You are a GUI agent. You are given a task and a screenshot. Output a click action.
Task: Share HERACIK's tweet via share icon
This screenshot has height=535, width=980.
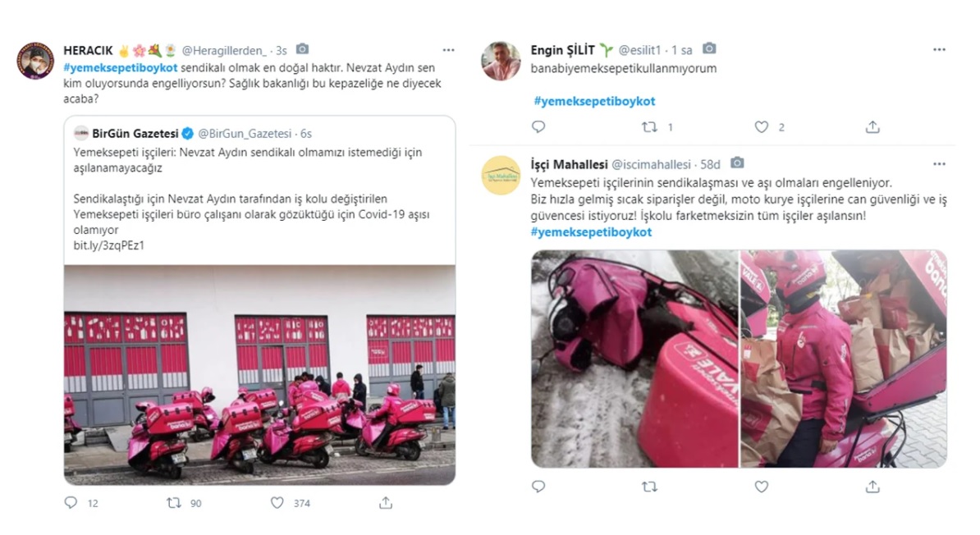tap(386, 502)
